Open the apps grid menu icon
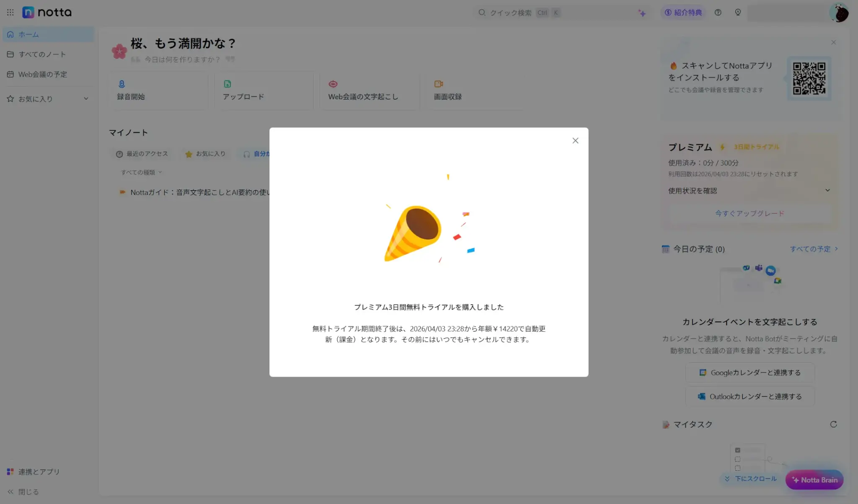The image size is (858, 504). coord(10,13)
